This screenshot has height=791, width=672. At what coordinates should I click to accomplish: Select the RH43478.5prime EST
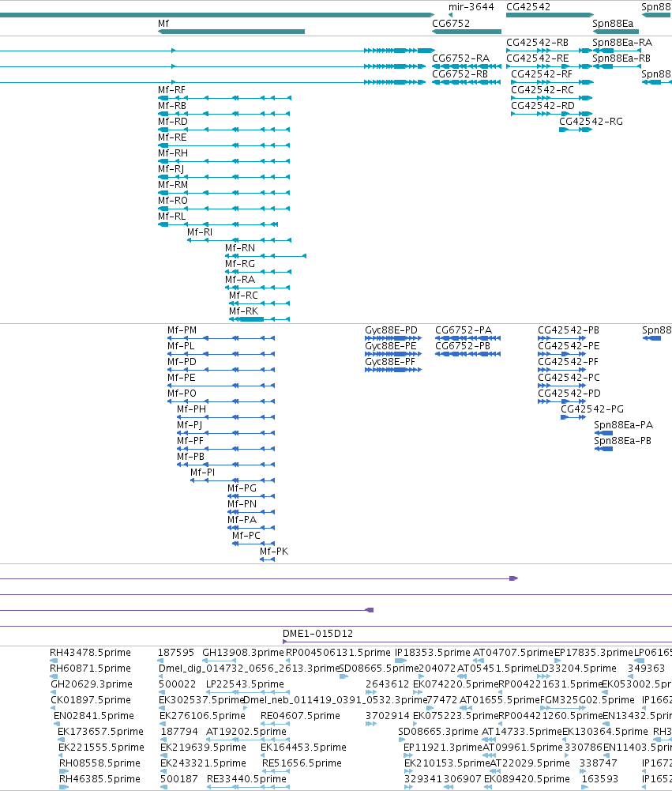pyautogui.click(x=54, y=661)
